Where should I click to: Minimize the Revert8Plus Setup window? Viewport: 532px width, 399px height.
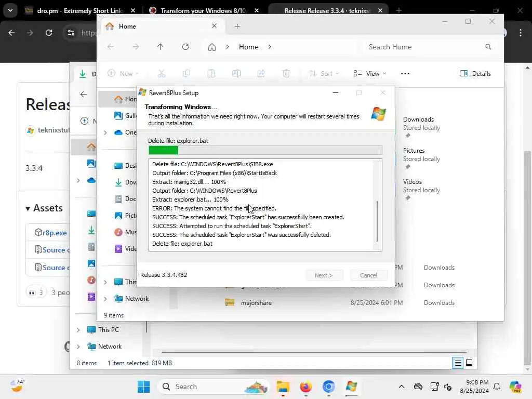point(336,92)
